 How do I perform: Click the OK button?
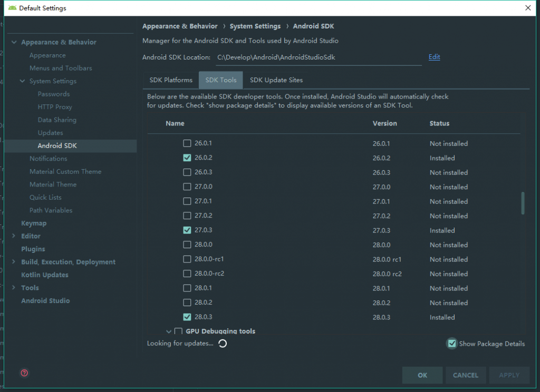(x=422, y=375)
